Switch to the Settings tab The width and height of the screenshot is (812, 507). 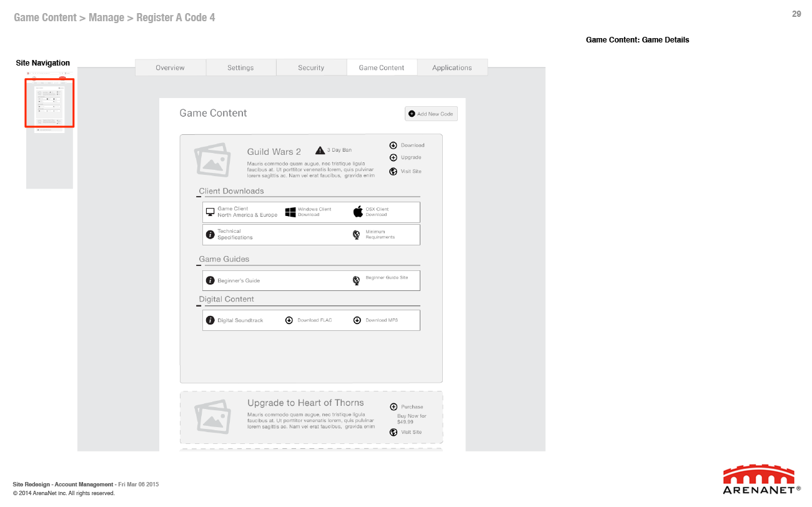pos(240,67)
